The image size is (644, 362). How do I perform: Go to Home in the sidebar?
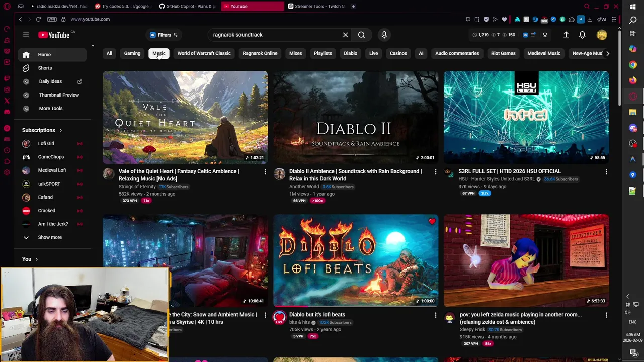pos(52,55)
